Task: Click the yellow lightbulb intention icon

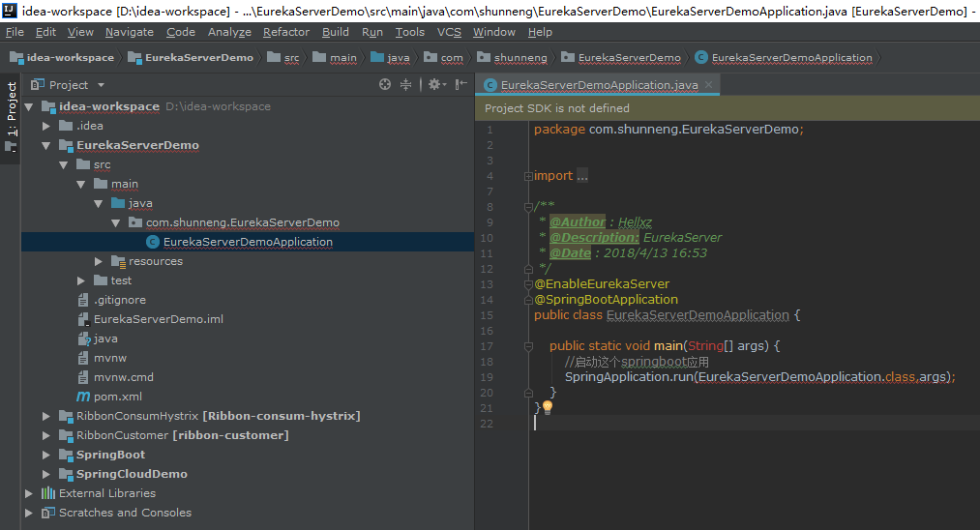Action: [548, 407]
